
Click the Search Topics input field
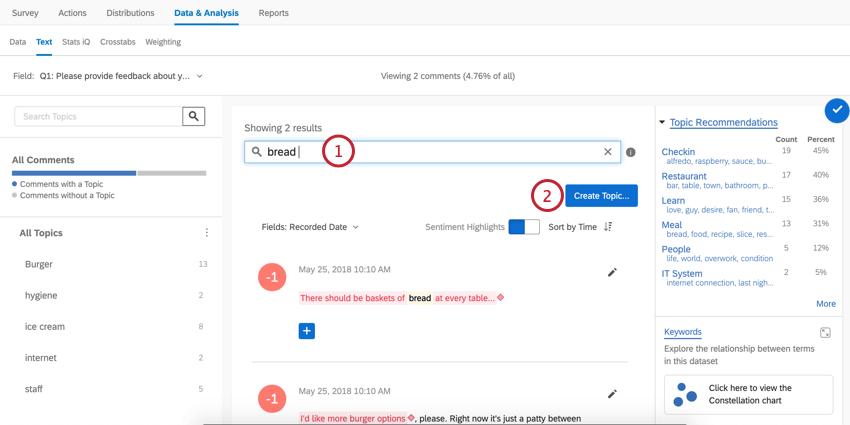(98, 117)
